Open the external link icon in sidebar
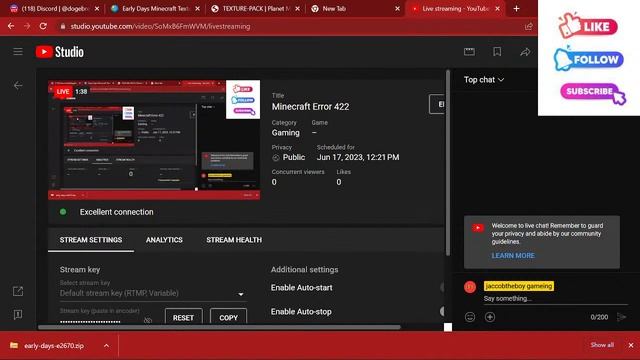 [x=18, y=291]
